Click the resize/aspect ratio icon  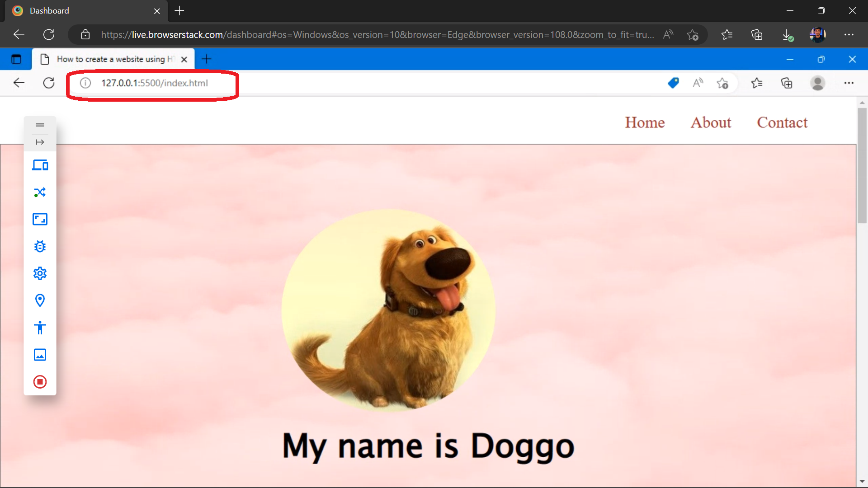(x=40, y=219)
